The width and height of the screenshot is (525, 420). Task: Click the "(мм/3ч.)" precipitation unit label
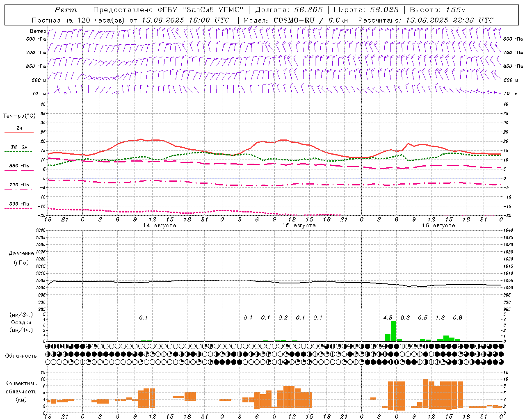pos(21,315)
